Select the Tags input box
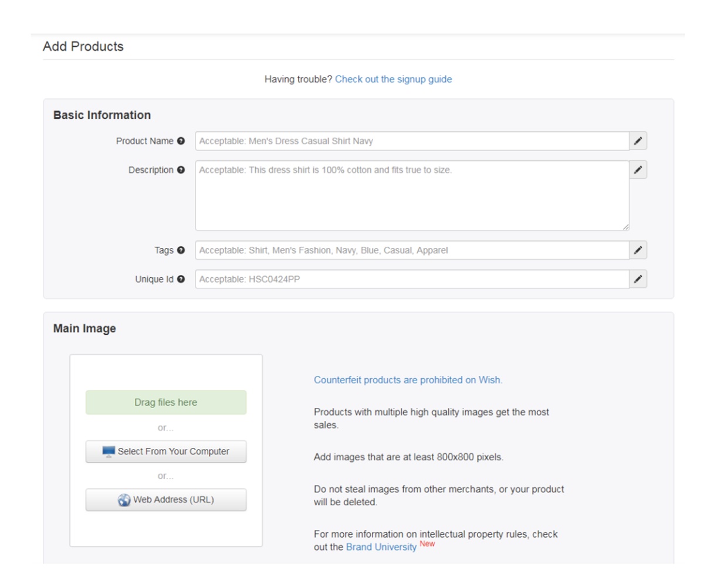 tap(412, 250)
